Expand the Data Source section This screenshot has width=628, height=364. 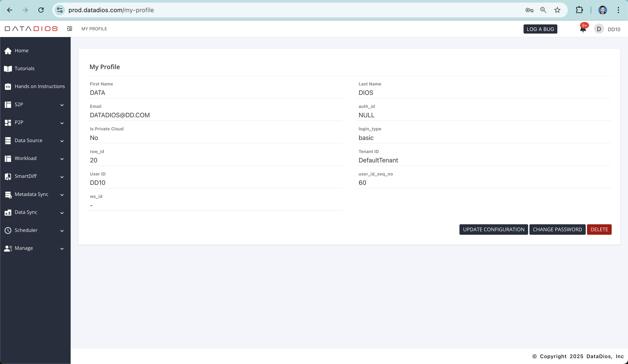coord(28,141)
